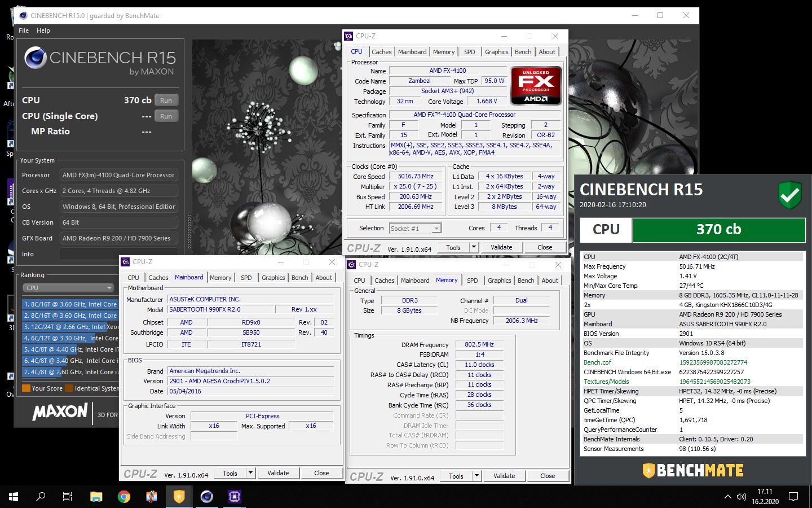812x508 pixels.
Task: Open the volume control in system tray
Action: pos(742,497)
